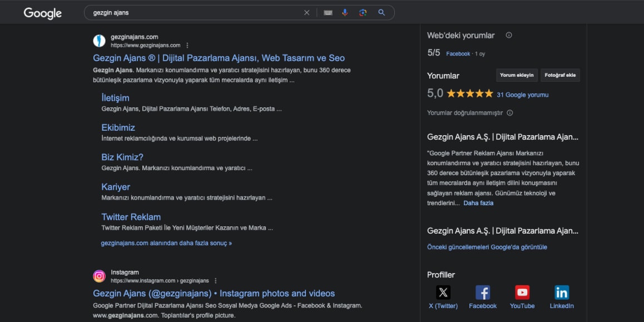Open the Facebook review source link
Image resolution: width=644 pixels, height=322 pixels.
point(458,54)
